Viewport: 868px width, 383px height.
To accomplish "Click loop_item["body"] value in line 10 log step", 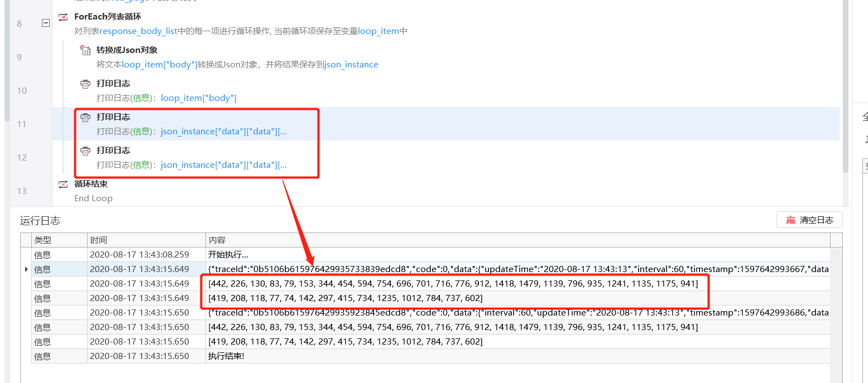I will coord(199,98).
